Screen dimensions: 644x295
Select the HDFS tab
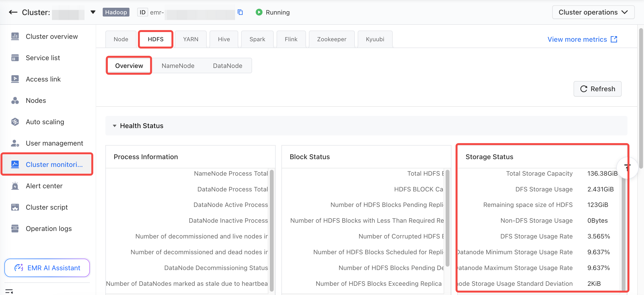coord(155,39)
